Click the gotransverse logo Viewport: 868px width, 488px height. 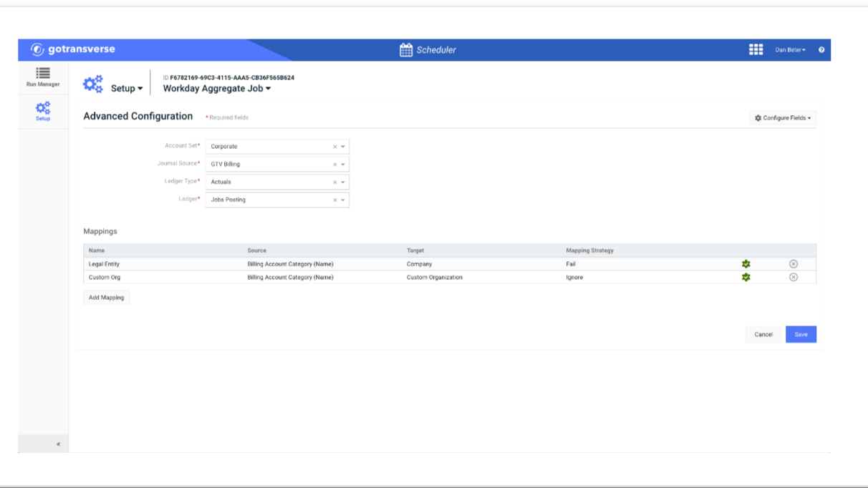[x=73, y=49]
